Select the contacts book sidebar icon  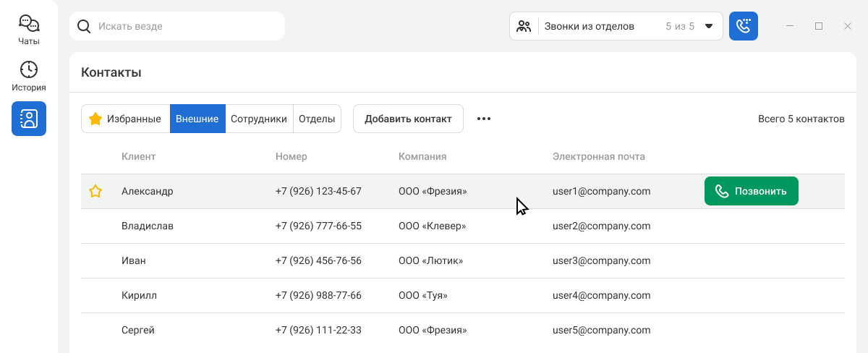29,119
